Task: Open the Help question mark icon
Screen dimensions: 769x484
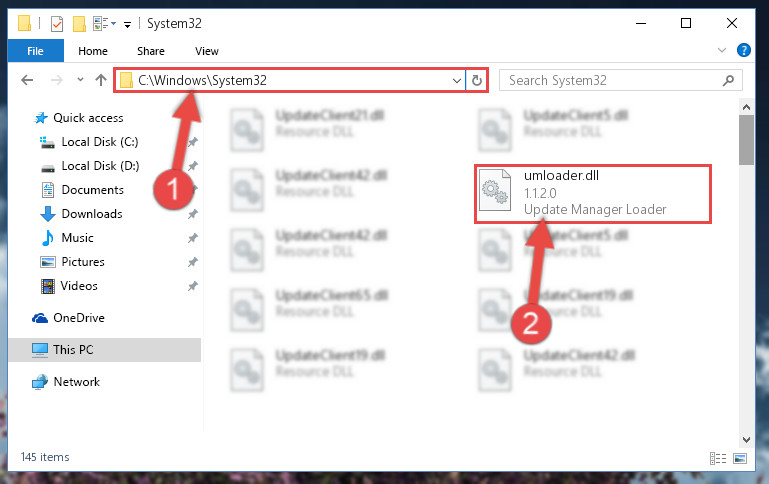Action: coord(743,50)
